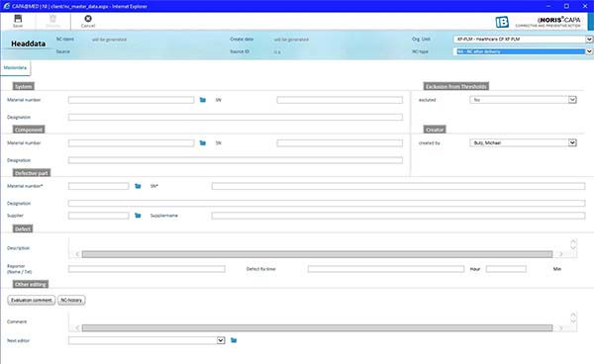Image resolution: width=594 pixels, height=364 pixels.
Task: Open the excluded Yes/No dropdown
Action: [x=572, y=100]
